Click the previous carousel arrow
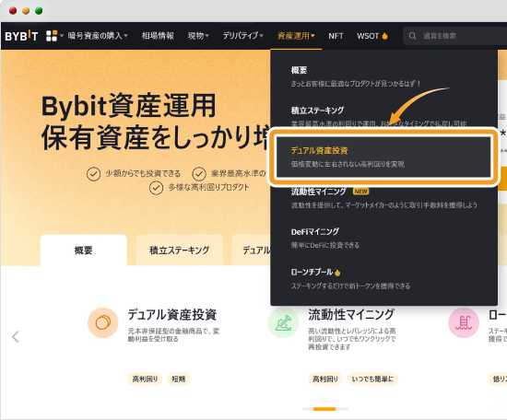Viewport: 507px width, 420px height. pyautogui.click(x=15, y=337)
